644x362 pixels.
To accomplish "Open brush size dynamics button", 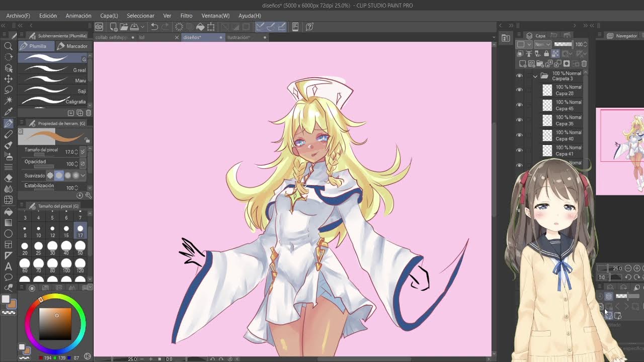I will 83,151.
